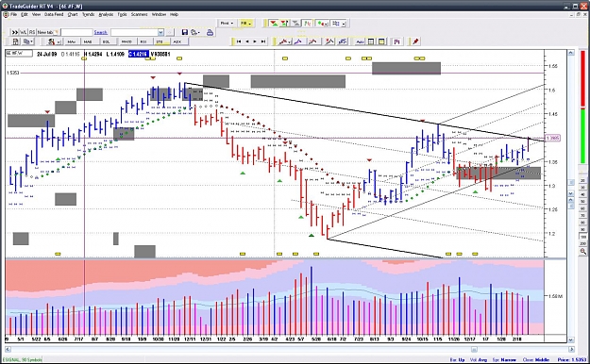Open the copy icon dropdown in the indicator toolbar
This screenshot has width=590, height=364.
[28, 41]
